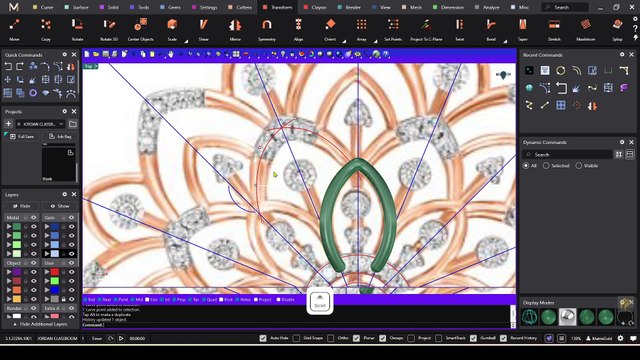This screenshot has height=360, width=640.
Task: Activate the Rotate tool
Action: (x=77, y=29)
